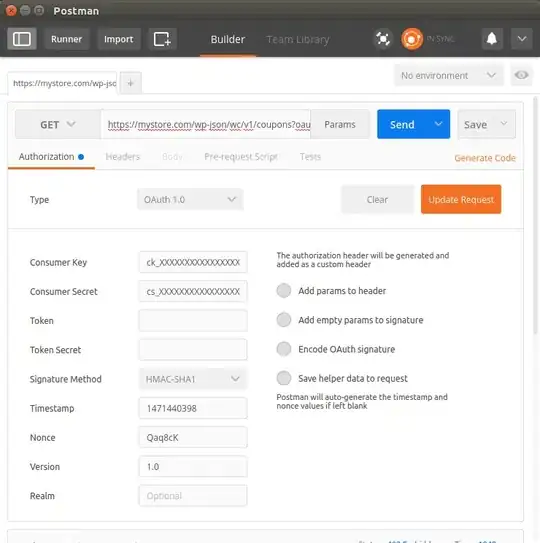
Task: Click the orange sync status icon
Action: (412, 39)
